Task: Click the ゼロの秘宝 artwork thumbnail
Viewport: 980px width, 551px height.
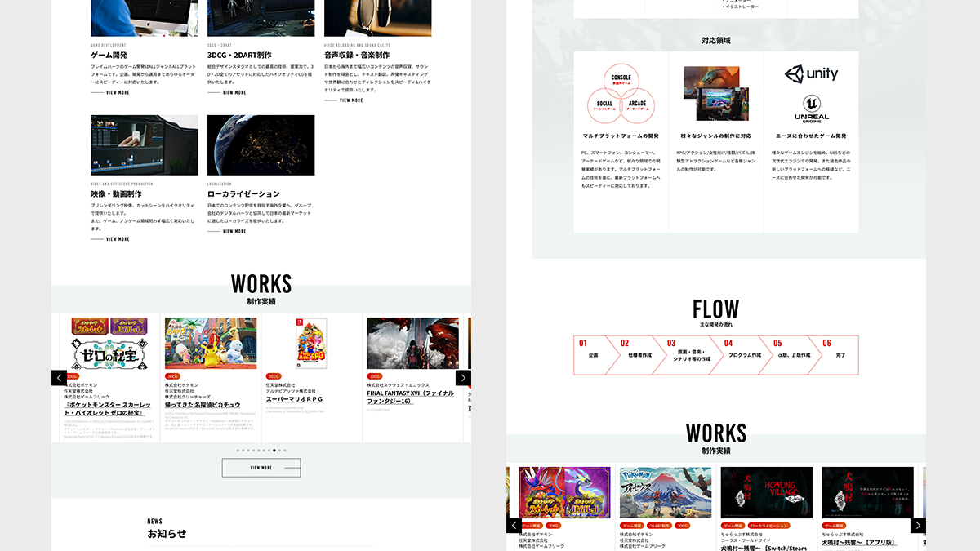Action: [109, 344]
